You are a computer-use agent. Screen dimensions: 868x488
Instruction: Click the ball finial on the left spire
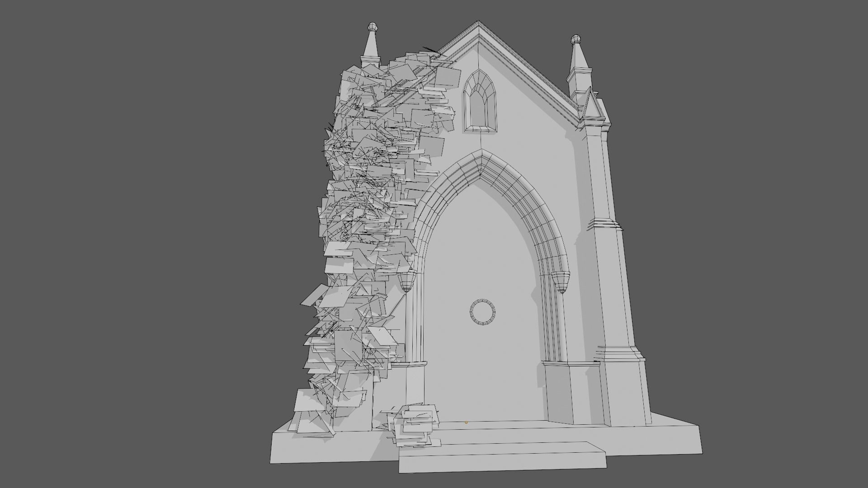point(372,26)
